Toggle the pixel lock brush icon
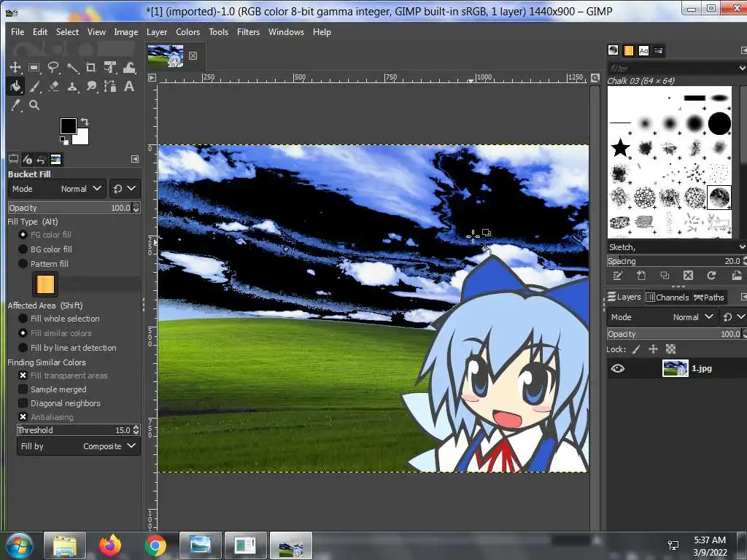This screenshot has height=560, width=747. 636,349
